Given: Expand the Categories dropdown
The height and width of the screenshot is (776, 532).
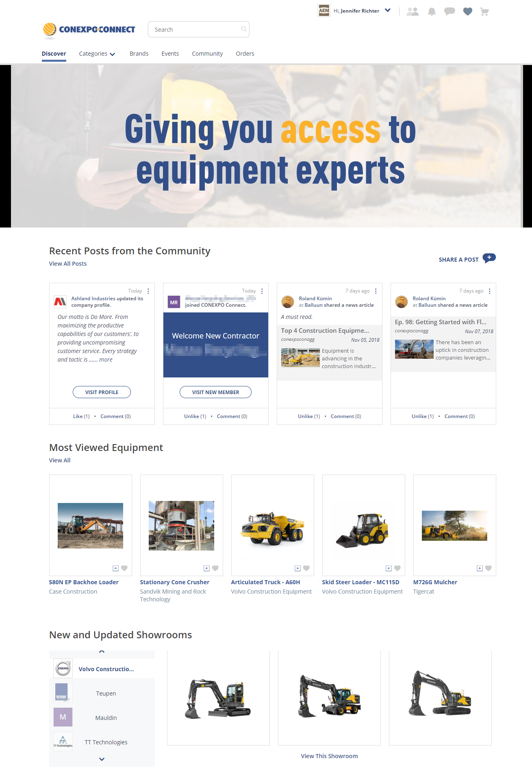Looking at the screenshot, I should [x=97, y=54].
